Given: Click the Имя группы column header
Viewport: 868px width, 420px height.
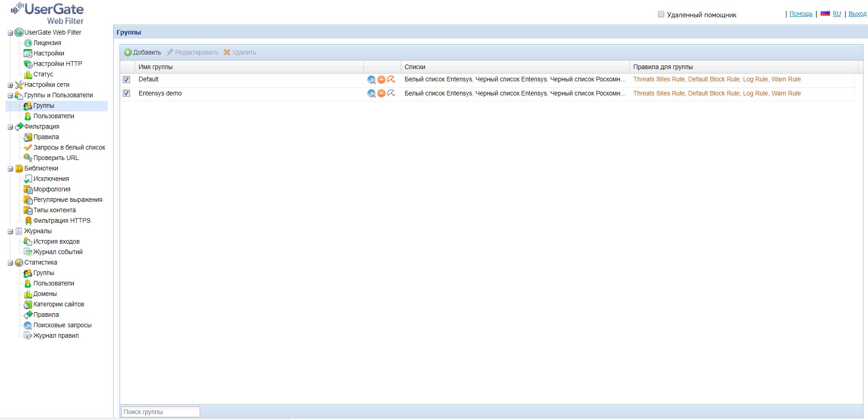Looking at the screenshot, I should 249,67.
